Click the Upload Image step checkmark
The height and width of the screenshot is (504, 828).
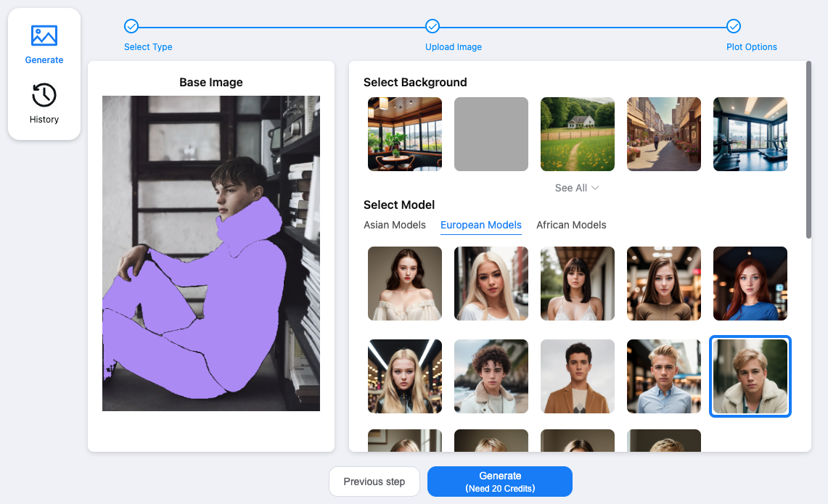(433, 26)
